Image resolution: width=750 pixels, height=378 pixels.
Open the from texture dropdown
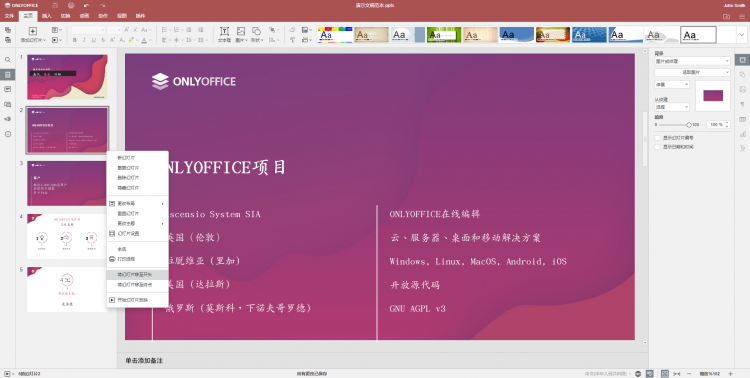[x=672, y=107]
